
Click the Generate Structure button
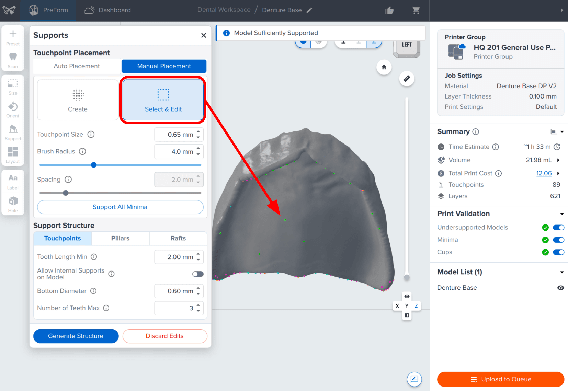pos(76,336)
